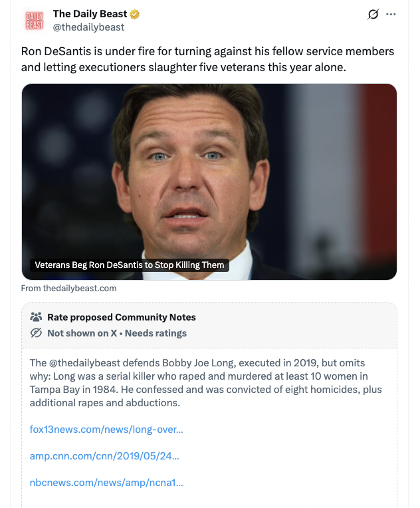Click the tweet text about Ron DeSantis
Image resolution: width=420 pixels, height=508 pixels.
[x=207, y=59]
